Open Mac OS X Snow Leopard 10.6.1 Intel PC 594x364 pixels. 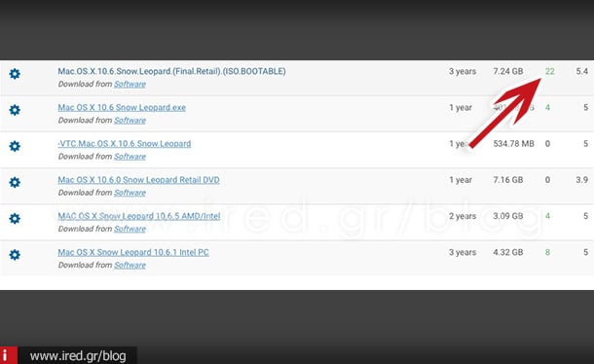[133, 252]
